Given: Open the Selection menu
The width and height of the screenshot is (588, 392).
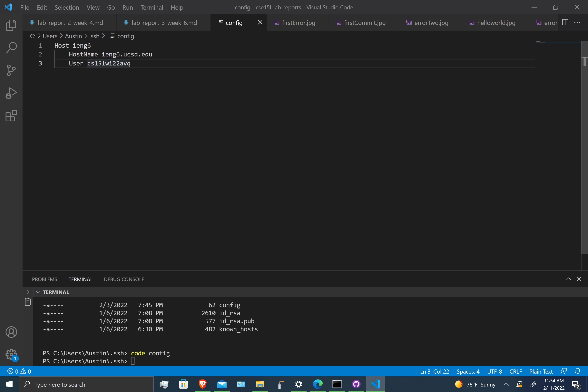Looking at the screenshot, I should (x=67, y=7).
